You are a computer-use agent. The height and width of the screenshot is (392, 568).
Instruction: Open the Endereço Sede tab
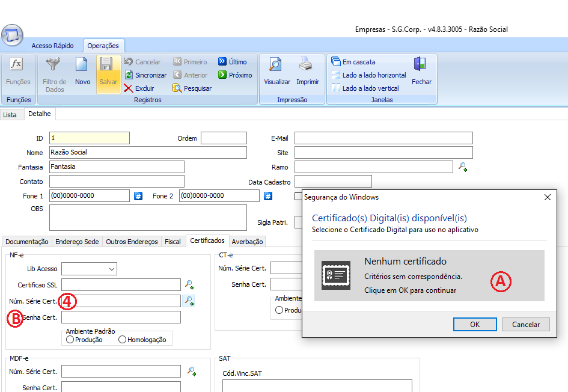click(x=77, y=242)
